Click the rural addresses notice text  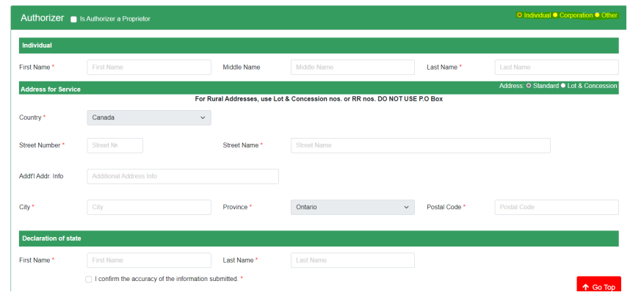click(319, 99)
